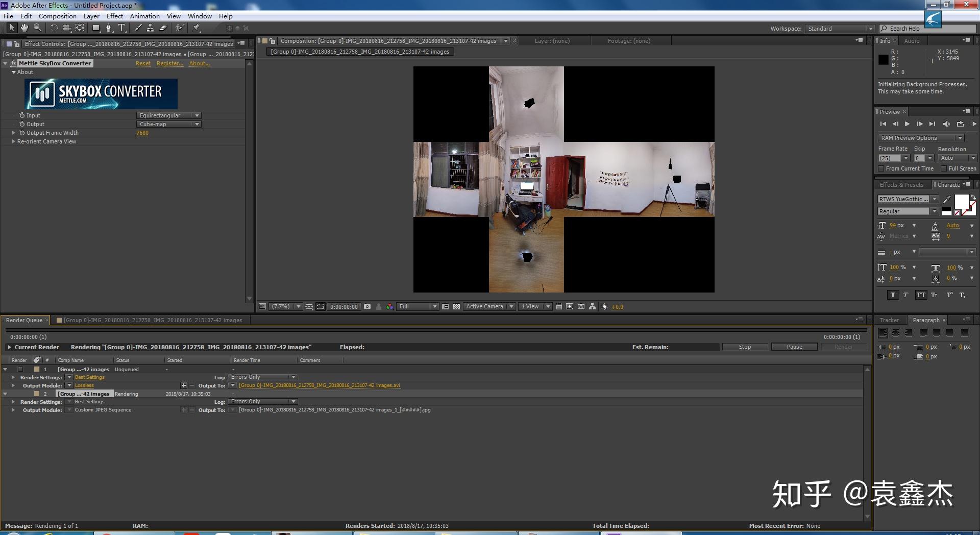The width and height of the screenshot is (980, 535).
Task: Open the Active Camera view dropdown
Action: pyautogui.click(x=489, y=307)
